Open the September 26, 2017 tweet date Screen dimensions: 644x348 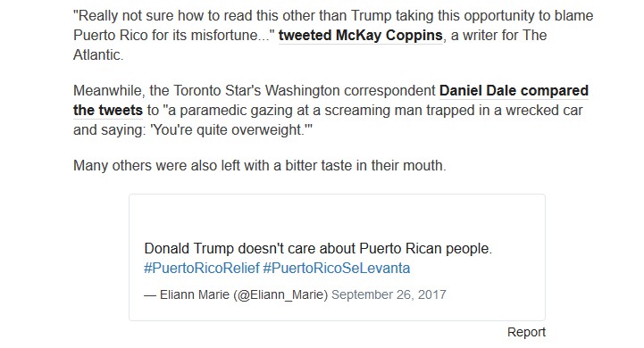pyautogui.click(x=389, y=294)
